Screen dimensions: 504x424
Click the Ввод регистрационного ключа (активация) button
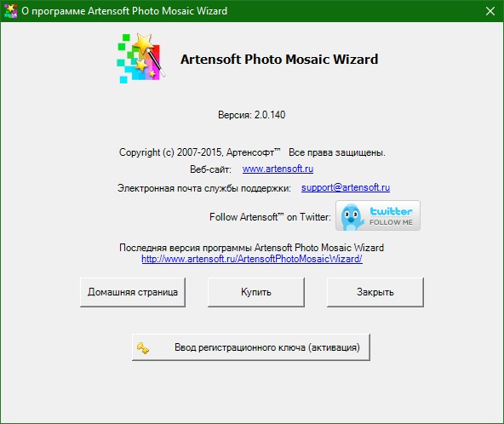(251, 347)
